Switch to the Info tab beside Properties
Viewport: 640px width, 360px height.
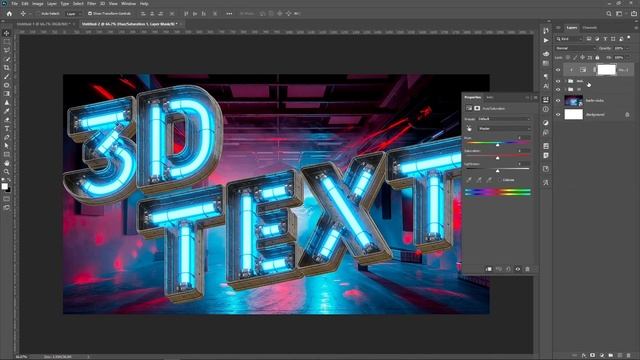(x=490, y=97)
